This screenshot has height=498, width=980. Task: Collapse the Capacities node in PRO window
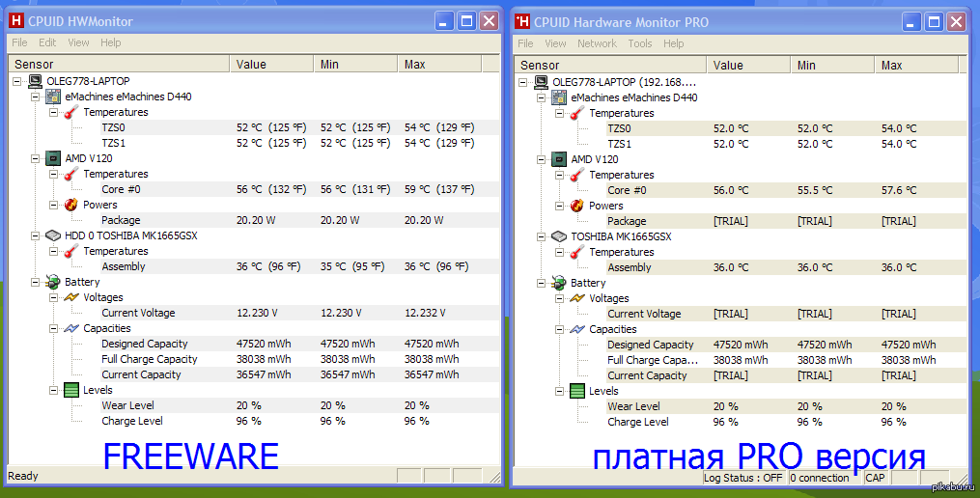click(x=559, y=329)
